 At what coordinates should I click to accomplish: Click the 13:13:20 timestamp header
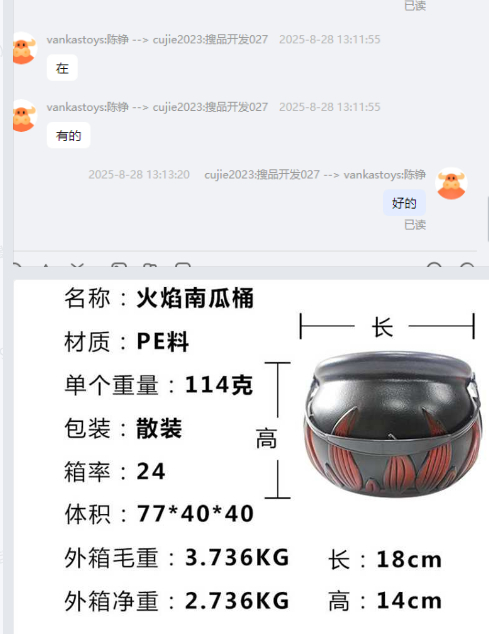coord(139,174)
